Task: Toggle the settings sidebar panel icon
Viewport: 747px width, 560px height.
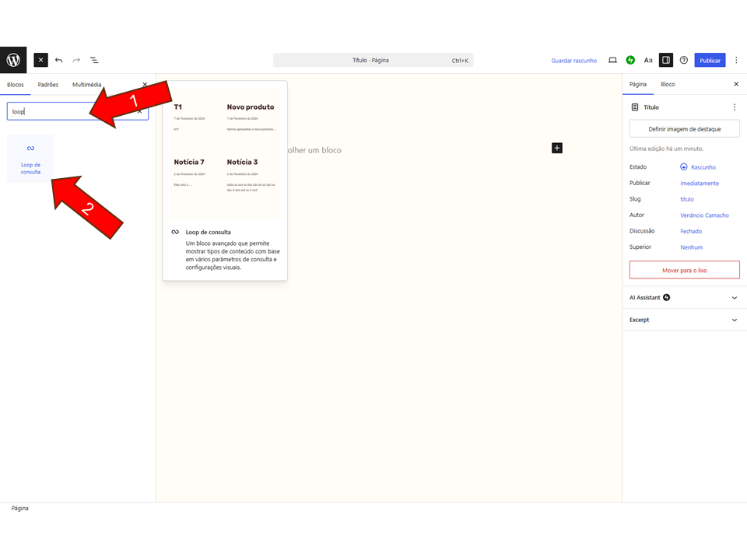Action: click(x=665, y=60)
